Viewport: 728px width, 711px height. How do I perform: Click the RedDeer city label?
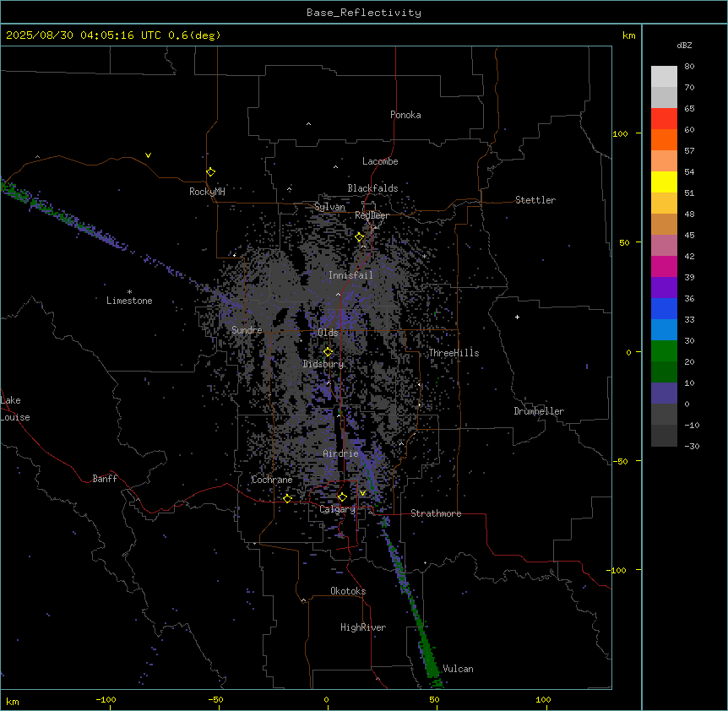pyautogui.click(x=372, y=215)
